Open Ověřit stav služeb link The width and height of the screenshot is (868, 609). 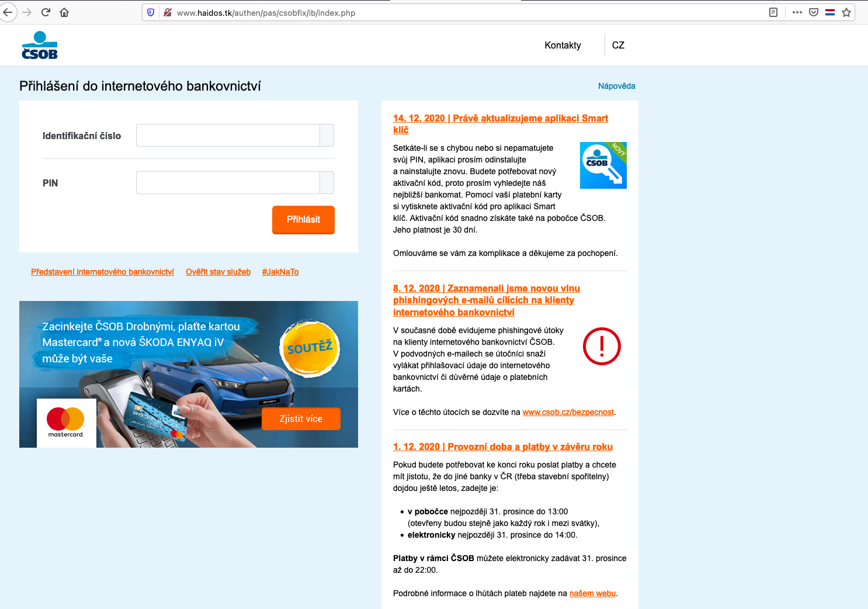click(x=218, y=272)
